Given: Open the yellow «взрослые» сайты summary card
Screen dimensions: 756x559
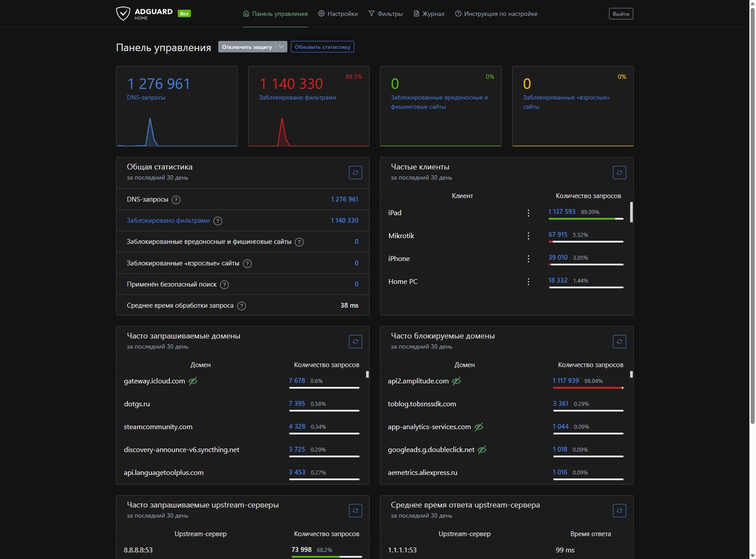Looking at the screenshot, I should pyautogui.click(x=573, y=106).
